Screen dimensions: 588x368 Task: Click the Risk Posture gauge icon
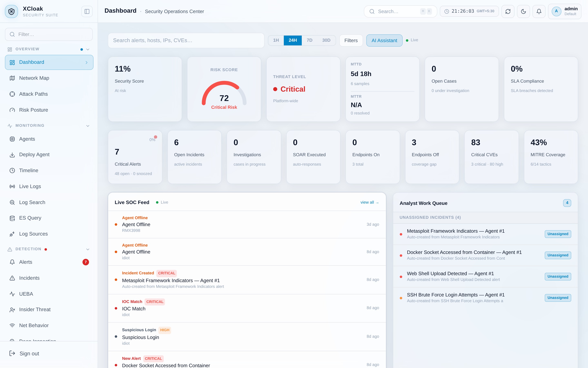click(x=12, y=110)
